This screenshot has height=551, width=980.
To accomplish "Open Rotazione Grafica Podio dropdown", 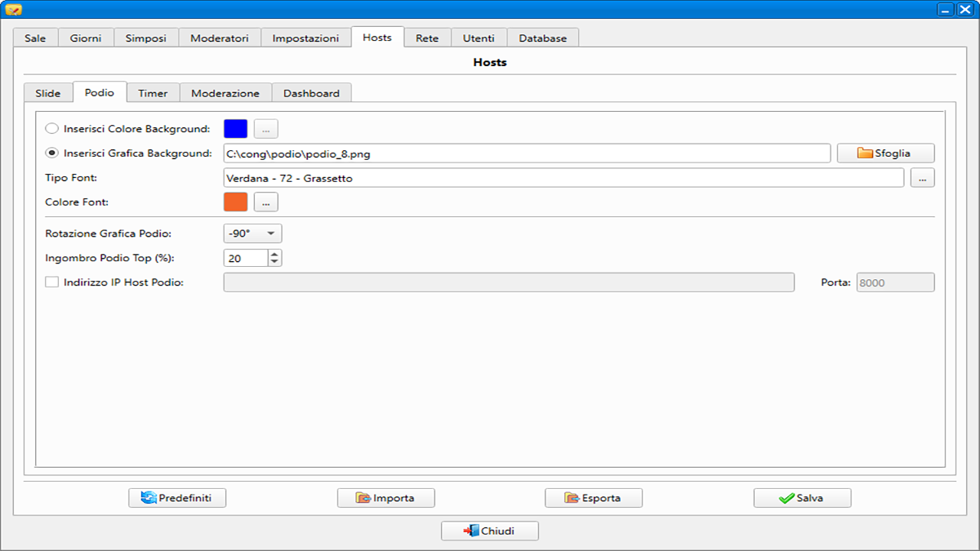I will [252, 233].
